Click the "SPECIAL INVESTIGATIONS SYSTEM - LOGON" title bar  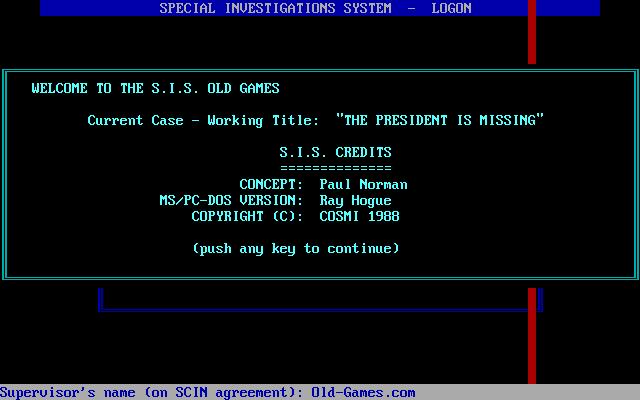pyautogui.click(x=320, y=8)
